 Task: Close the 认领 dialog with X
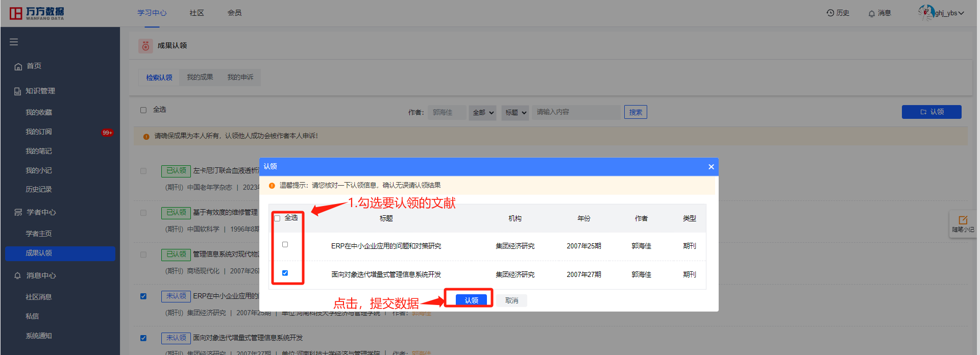711,167
